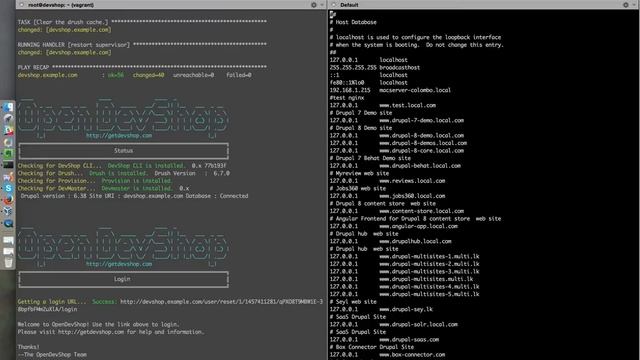Image resolution: width=640 pixels, height=360 pixels.
Task: Click '# Box Connector Drupal Site' comment line
Action: pyautogui.click(x=372, y=347)
